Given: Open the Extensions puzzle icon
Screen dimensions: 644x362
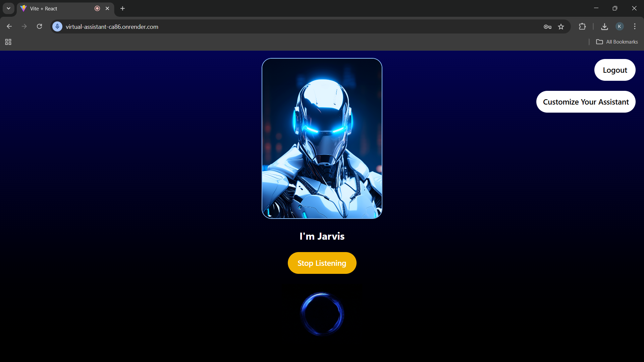Looking at the screenshot, I should coord(582,26).
